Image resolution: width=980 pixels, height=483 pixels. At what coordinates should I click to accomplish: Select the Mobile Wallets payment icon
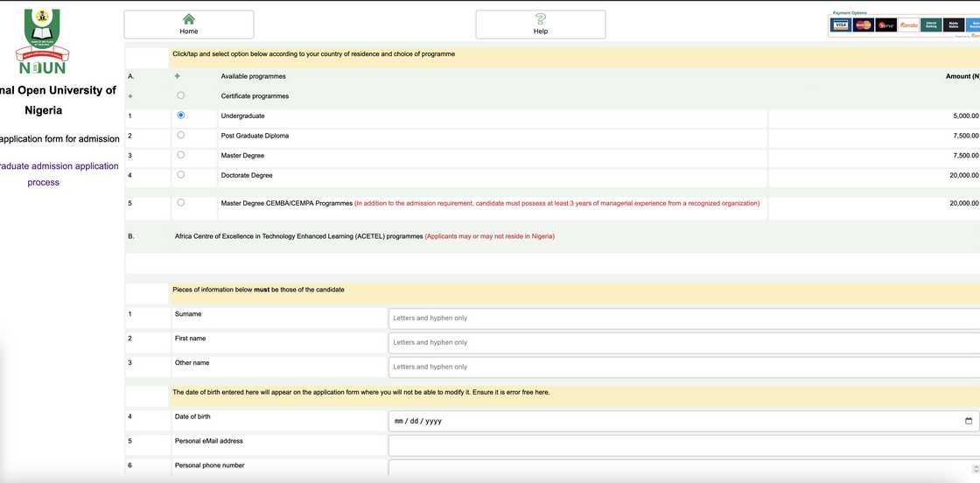coord(953,25)
